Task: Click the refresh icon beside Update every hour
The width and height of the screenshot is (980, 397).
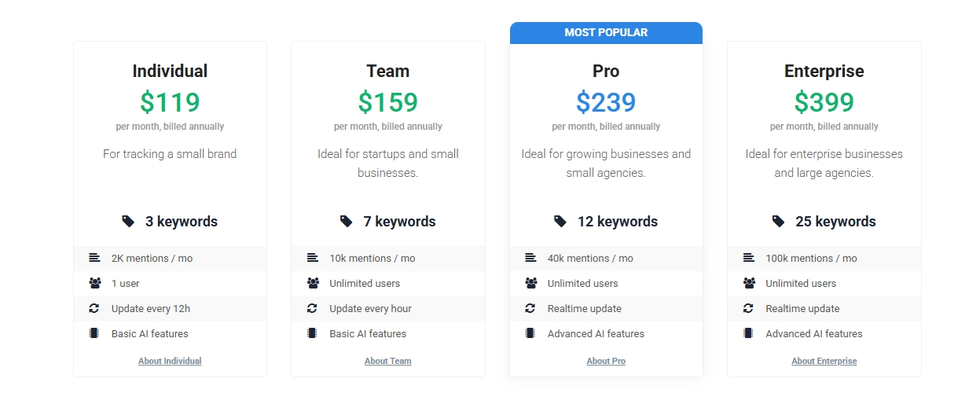Action: coord(313,308)
